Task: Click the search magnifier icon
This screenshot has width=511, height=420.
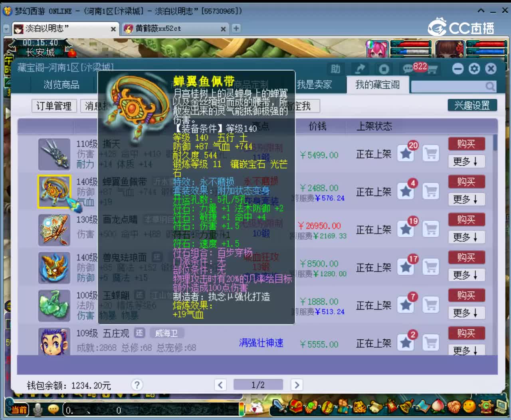Action: pos(490,86)
